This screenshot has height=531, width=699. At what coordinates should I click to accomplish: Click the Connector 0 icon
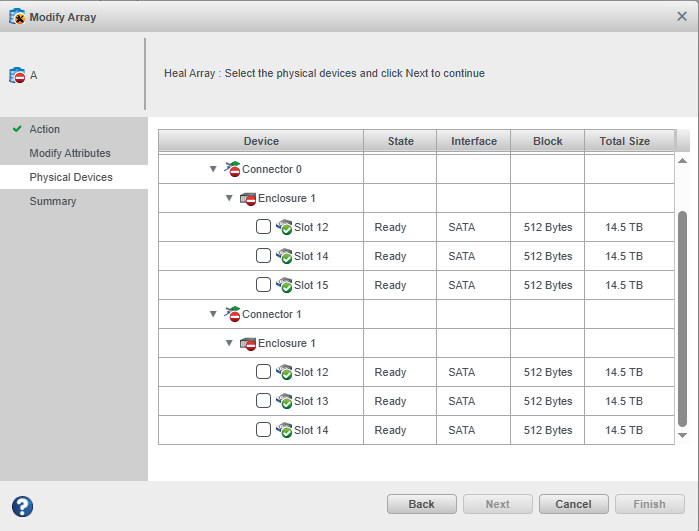tap(232, 169)
